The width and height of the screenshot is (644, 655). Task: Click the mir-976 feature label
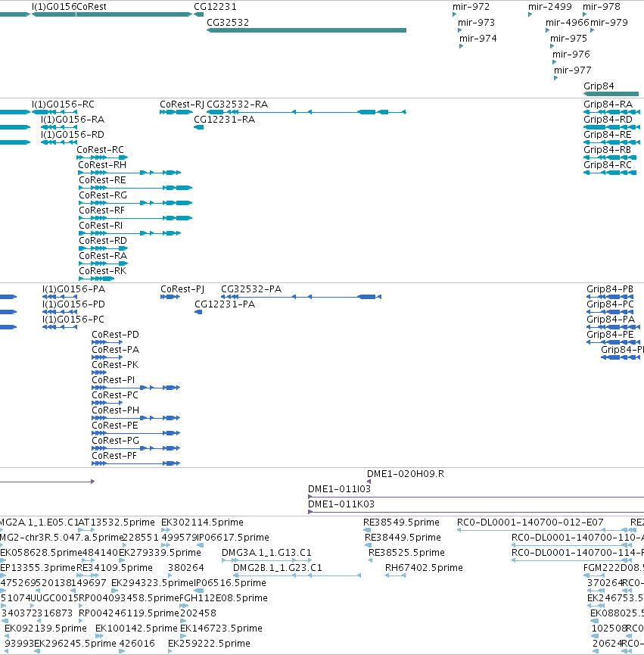[571, 55]
